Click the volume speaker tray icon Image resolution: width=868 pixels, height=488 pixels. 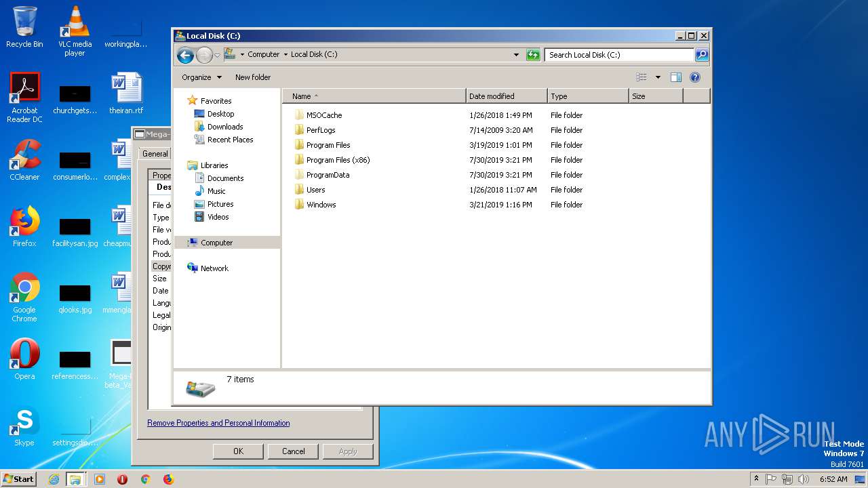tap(804, 479)
